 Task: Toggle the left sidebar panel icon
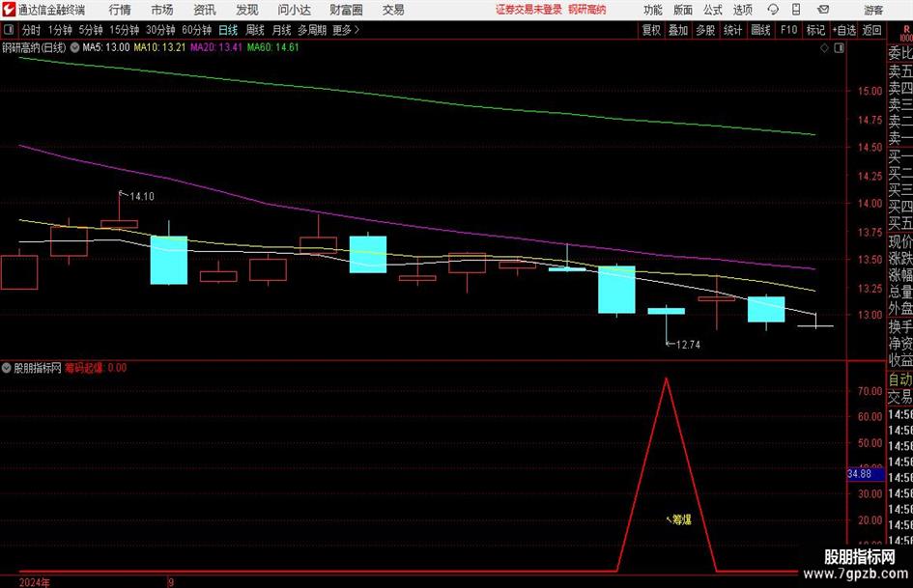click(9, 30)
